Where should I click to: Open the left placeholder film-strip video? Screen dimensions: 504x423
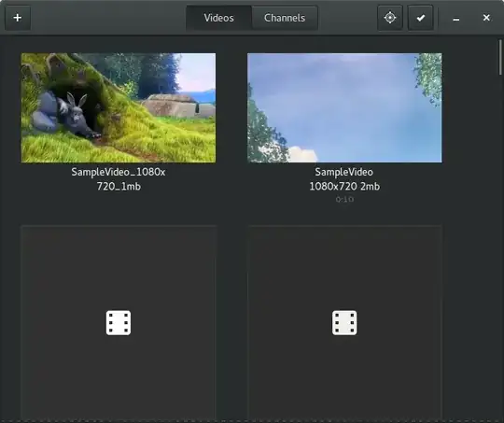[119, 323]
